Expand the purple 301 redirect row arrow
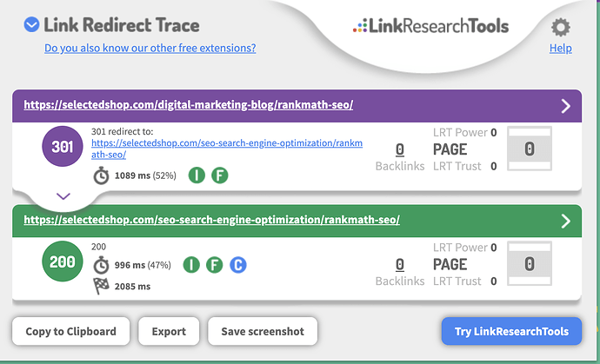Image resolution: width=600 pixels, height=364 pixels. (x=566, y=106)
